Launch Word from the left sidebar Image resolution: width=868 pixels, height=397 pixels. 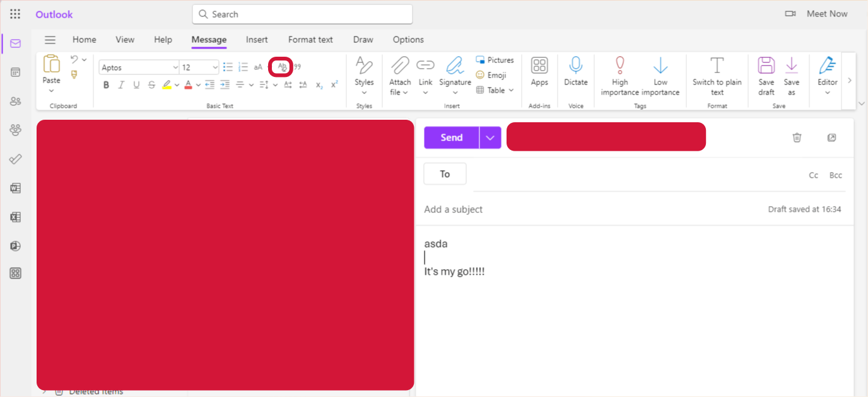15,188
